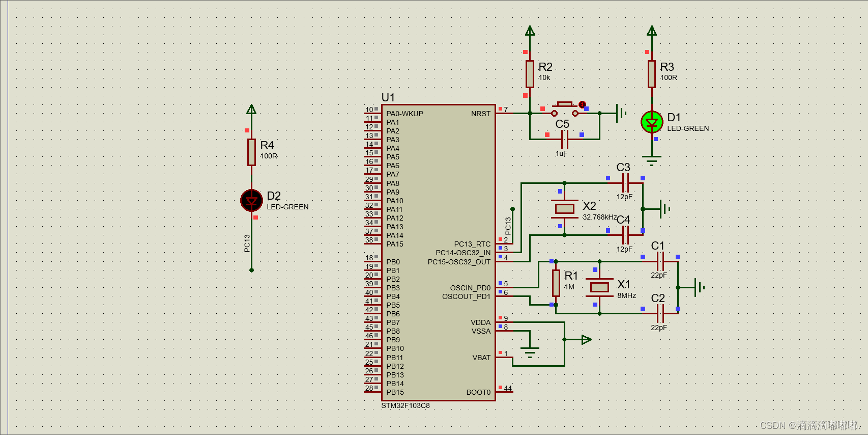Select the X1 crystal symbol
The image size is (868, 435).
pyautogui.click(x=599, y=287)
